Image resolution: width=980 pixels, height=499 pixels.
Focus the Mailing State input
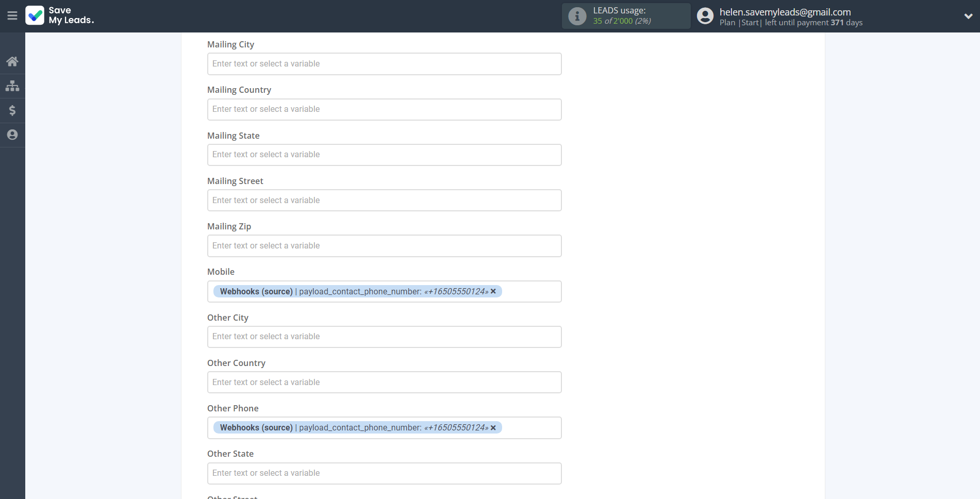click(x=385, y=155)
